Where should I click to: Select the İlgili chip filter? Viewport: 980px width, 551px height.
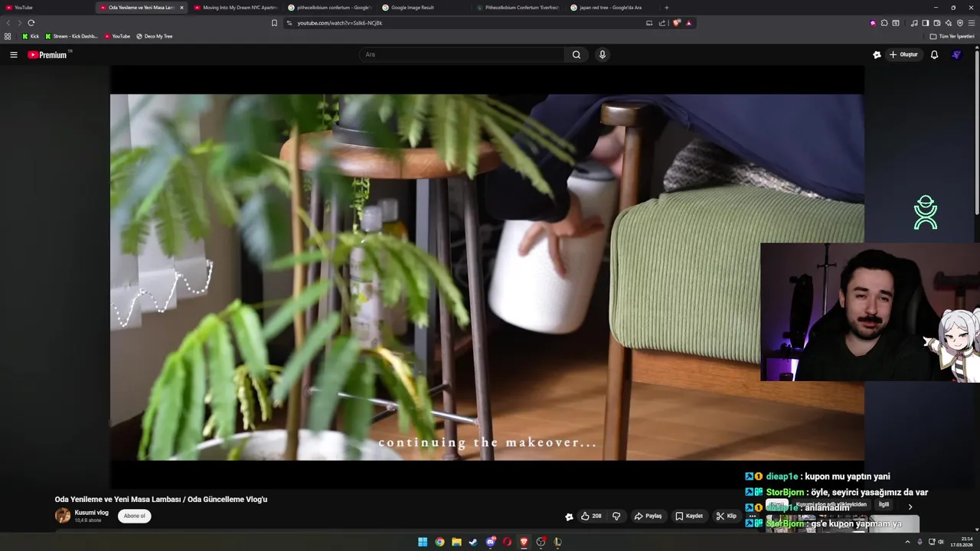884,505
